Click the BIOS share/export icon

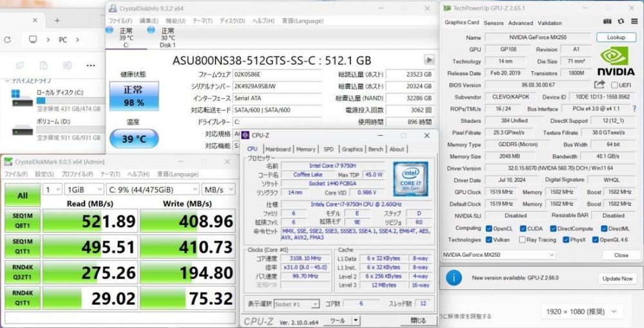coord(600,84)
